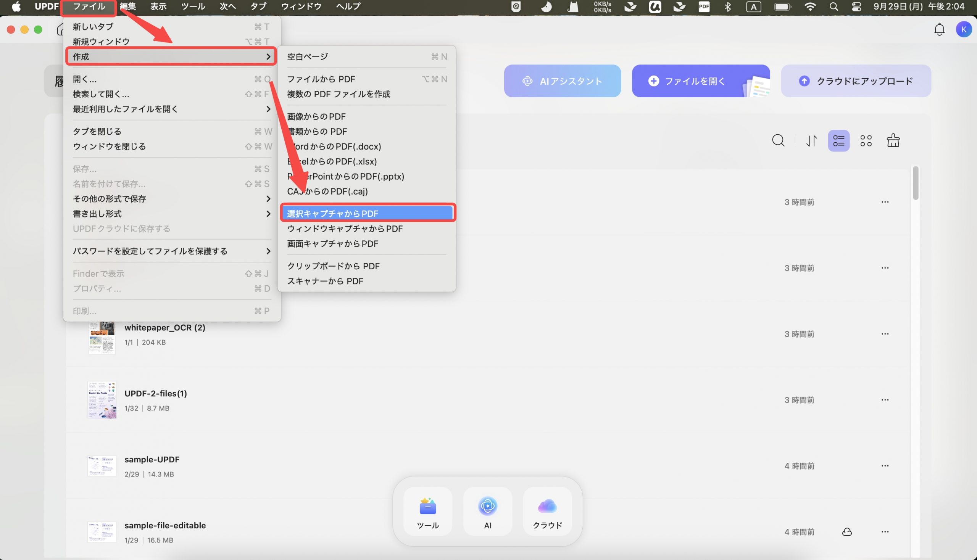The height and width of the screenshot is (560, 977).
Task: Click the クラウドにアップロード button
Action: (x=856, y=81)
